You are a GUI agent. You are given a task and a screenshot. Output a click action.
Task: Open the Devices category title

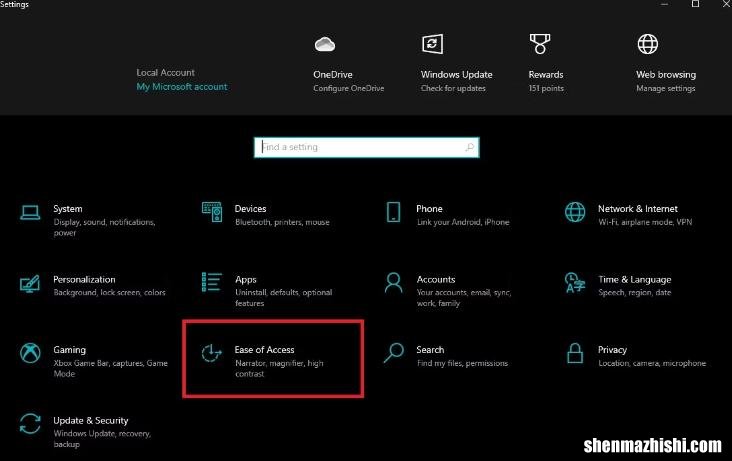pos(251,209)
